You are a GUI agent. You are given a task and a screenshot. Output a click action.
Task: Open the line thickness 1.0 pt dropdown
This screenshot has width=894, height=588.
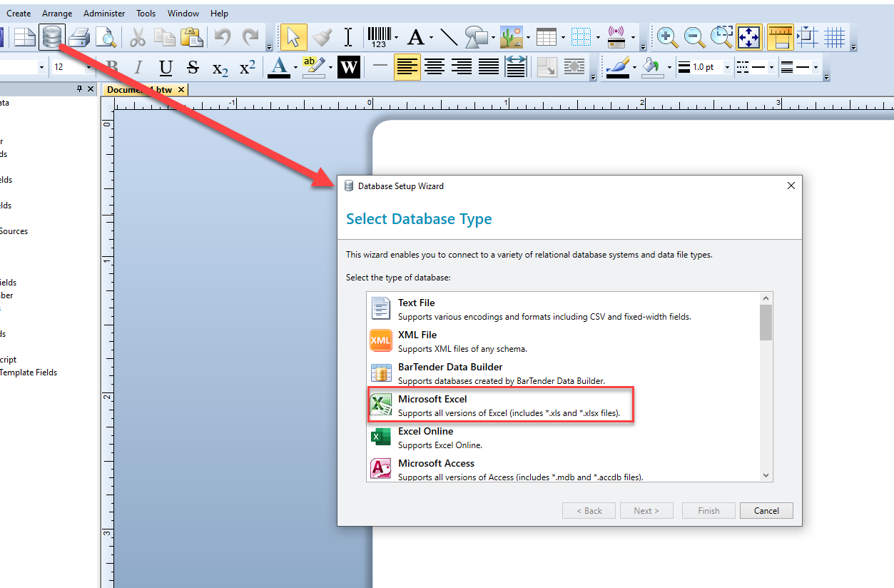click(x=727, y=67)
